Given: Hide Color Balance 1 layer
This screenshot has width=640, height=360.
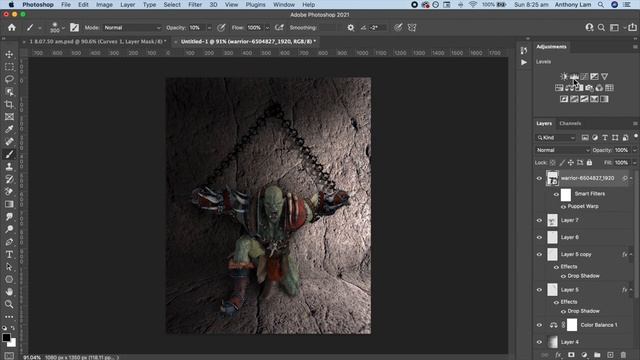Looking at the screenshot, I should pos(539,325).
